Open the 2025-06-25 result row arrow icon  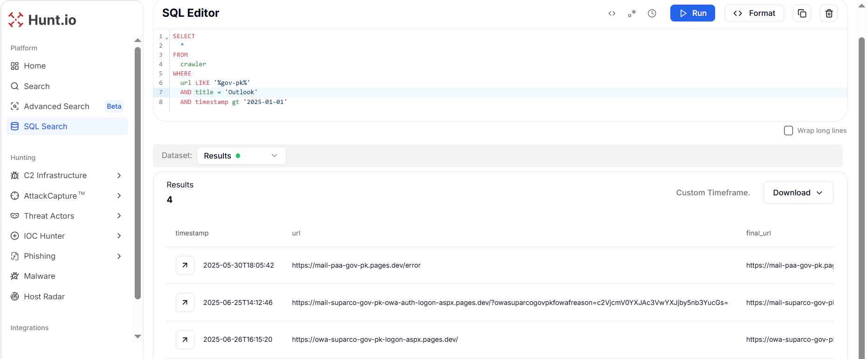point(185,303)
